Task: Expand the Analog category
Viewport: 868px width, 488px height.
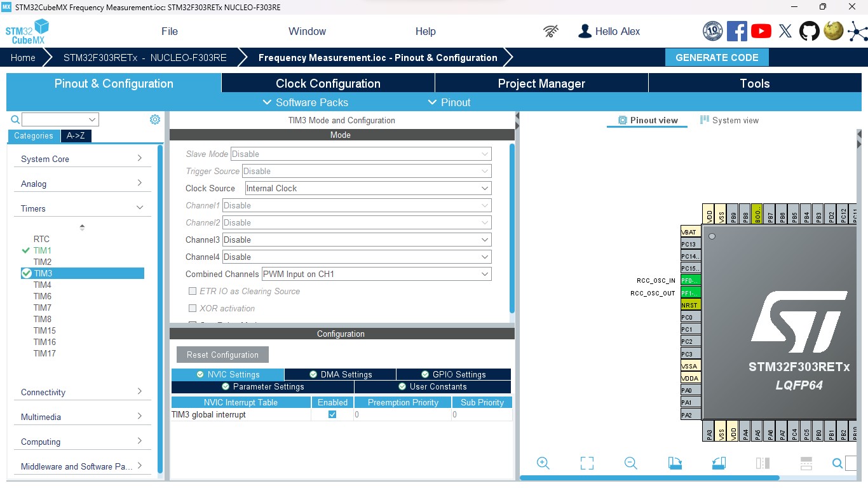Action: (x=82, y=184)
